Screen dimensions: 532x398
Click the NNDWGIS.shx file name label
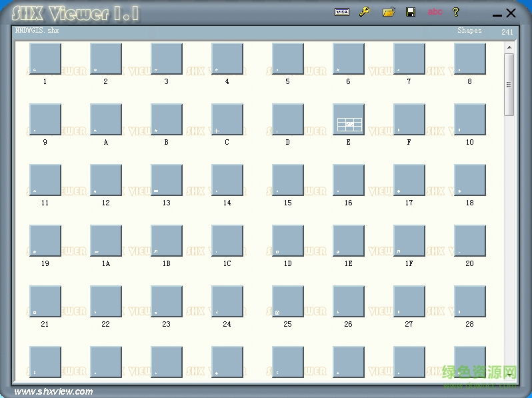[x=37, y=31]
